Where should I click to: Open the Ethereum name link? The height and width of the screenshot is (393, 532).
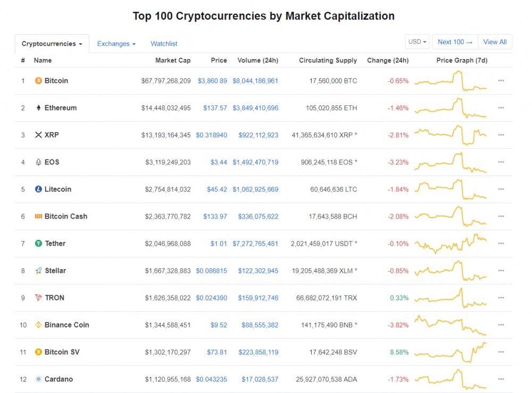(x=61, y=108)
